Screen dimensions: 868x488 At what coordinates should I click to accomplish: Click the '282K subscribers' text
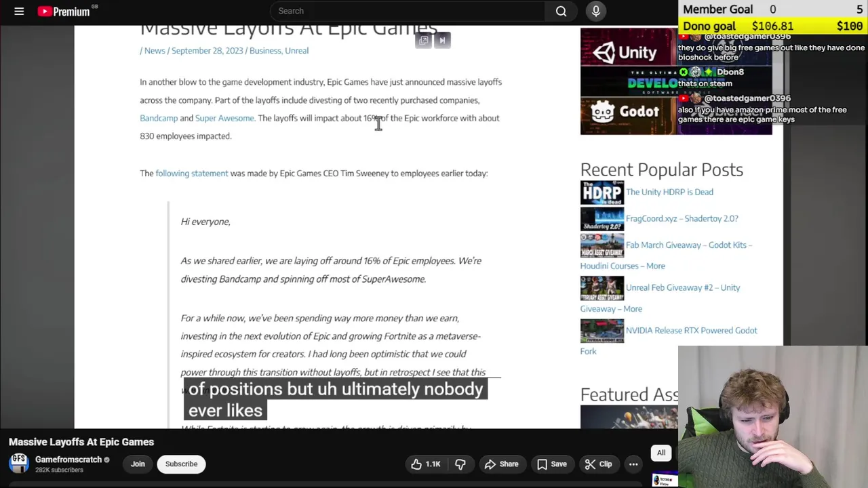[59, 470]
